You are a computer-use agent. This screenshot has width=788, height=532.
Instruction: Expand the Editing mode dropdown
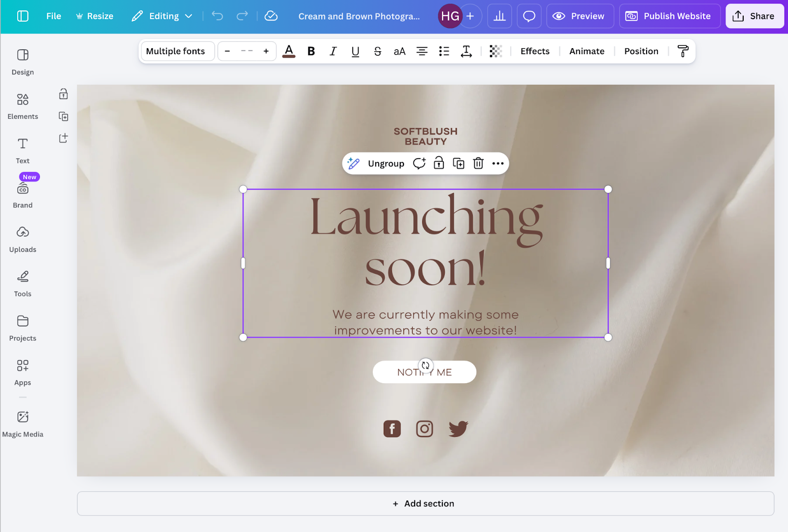pyautogui.click(x=162, y=16)
